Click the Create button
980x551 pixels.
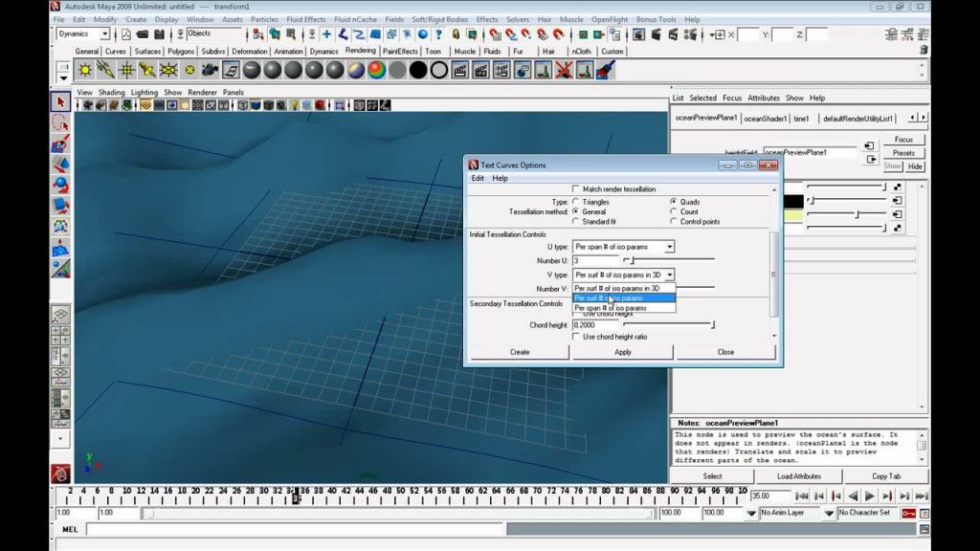point(520,352)
